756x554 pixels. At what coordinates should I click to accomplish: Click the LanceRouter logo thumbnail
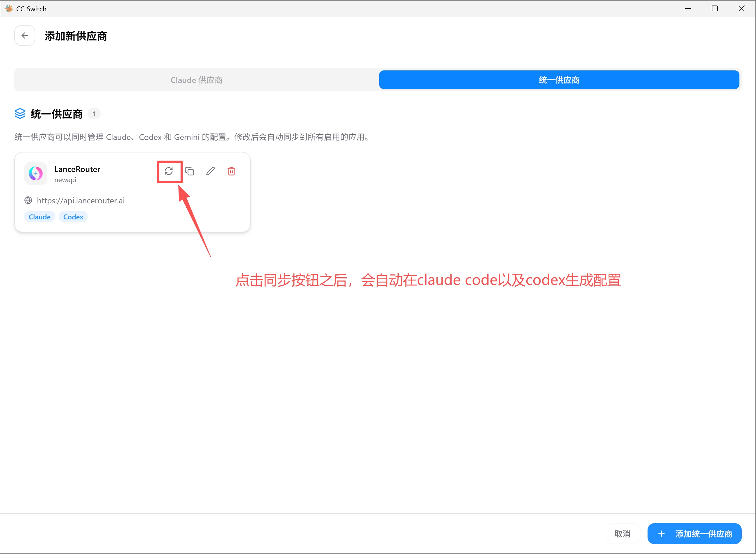35,173
